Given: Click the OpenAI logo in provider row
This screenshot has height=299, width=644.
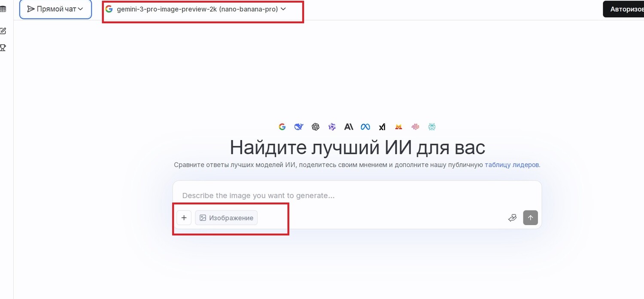Looking at the screenshot, I should pyautogui.click(x=316, y=127).
